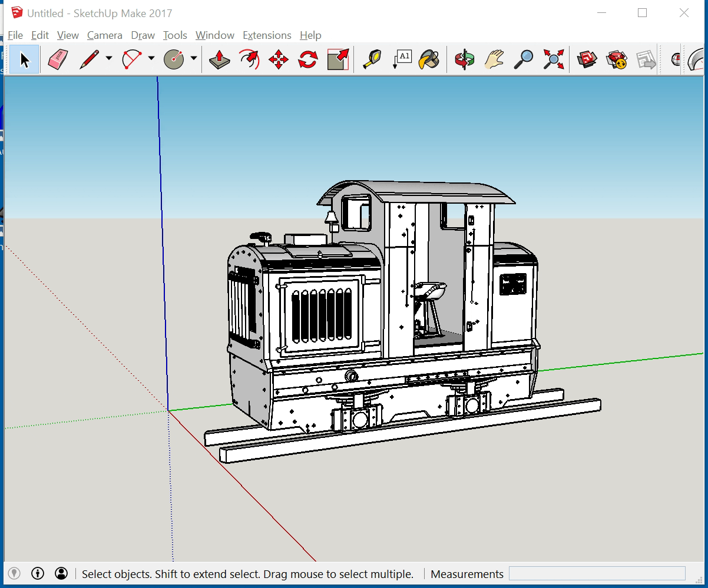Pick the Rotate tool
The height and width of the screenshot is (588, 708).
307,59
